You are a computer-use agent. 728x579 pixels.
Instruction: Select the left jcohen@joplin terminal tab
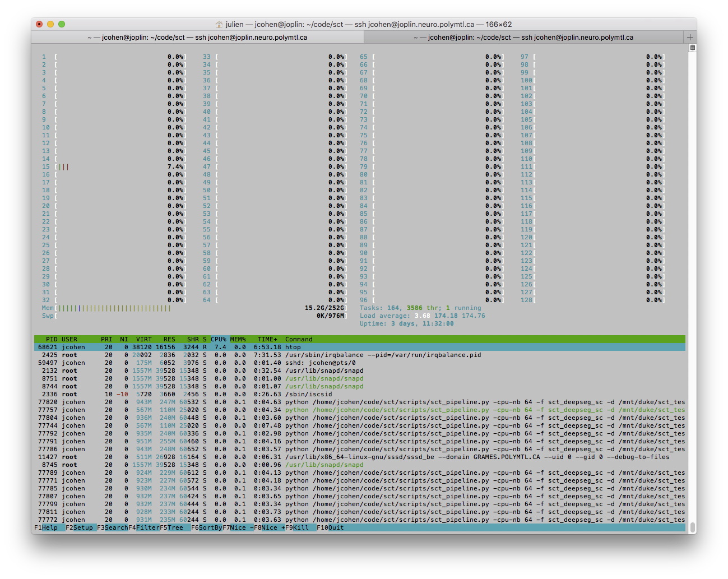coord(198,37)
